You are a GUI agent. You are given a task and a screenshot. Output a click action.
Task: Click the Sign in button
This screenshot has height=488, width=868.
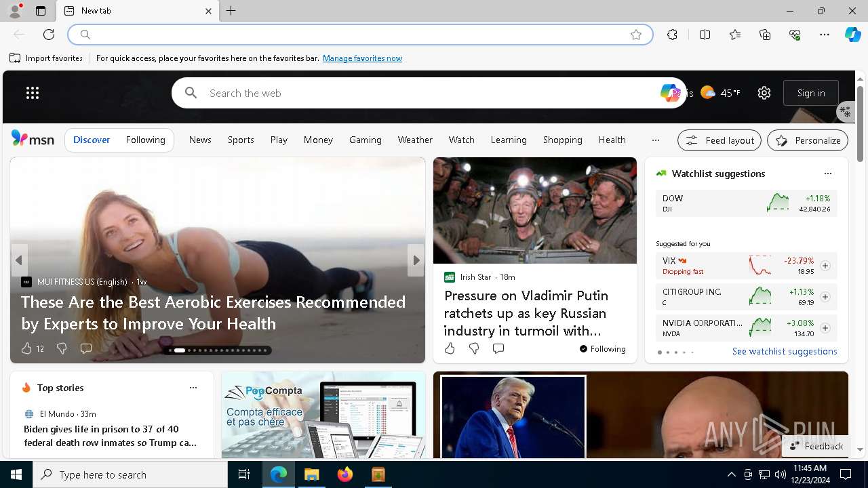(811, 93)
